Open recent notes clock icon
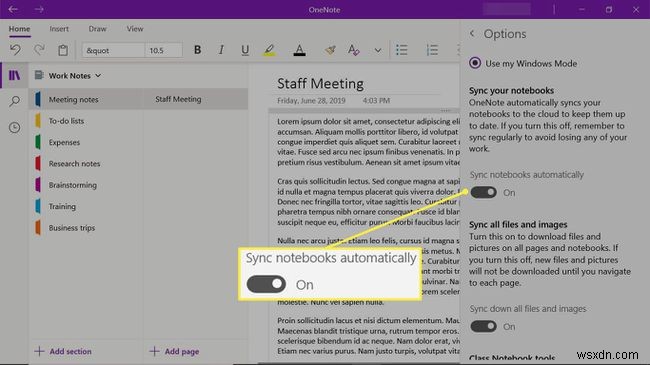This screenshot has width=650, height=365. coord(15,127)
